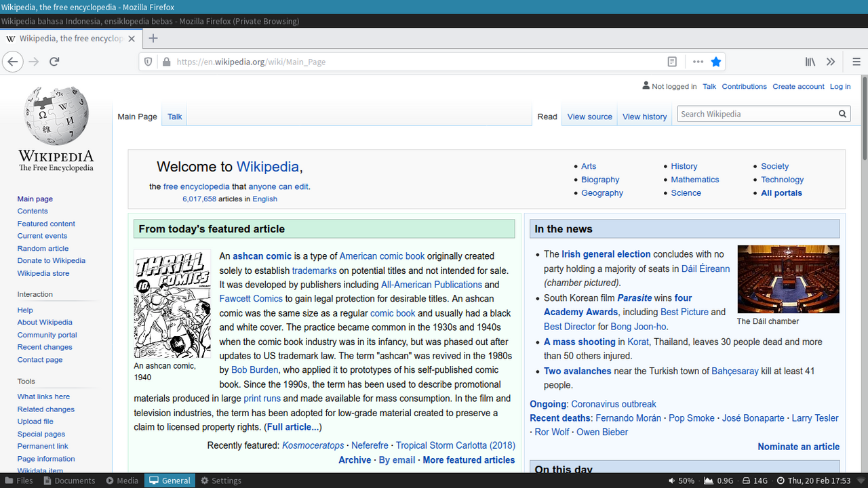Select the Read view tab
This screenshot has height=488, width=868.
click(547, 117)
